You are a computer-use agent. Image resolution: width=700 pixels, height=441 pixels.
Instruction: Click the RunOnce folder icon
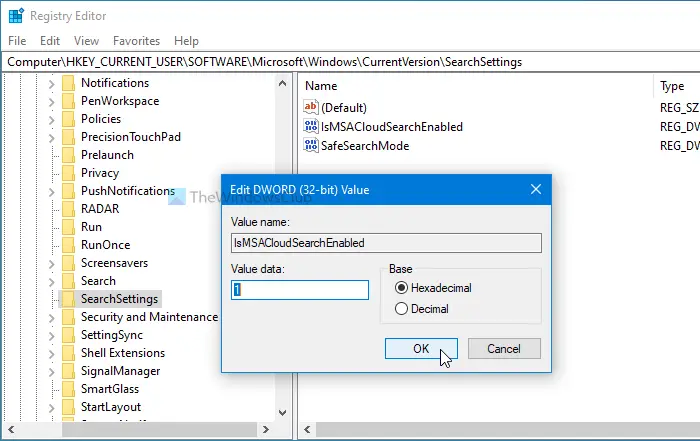click(x=68, y=245)
